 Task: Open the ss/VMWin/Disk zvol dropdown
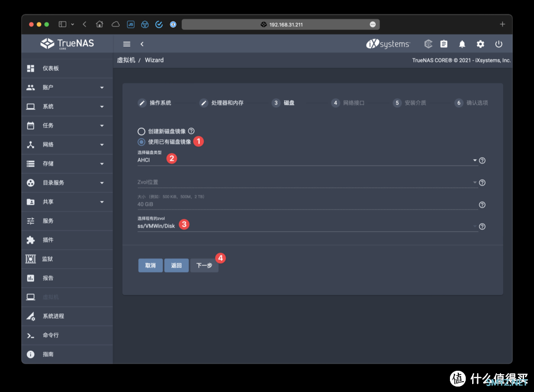click(x=306, y=226)
